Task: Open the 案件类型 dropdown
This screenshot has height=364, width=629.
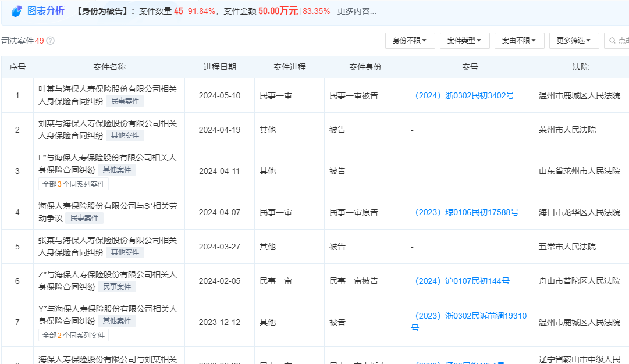Action: point(464,41)
